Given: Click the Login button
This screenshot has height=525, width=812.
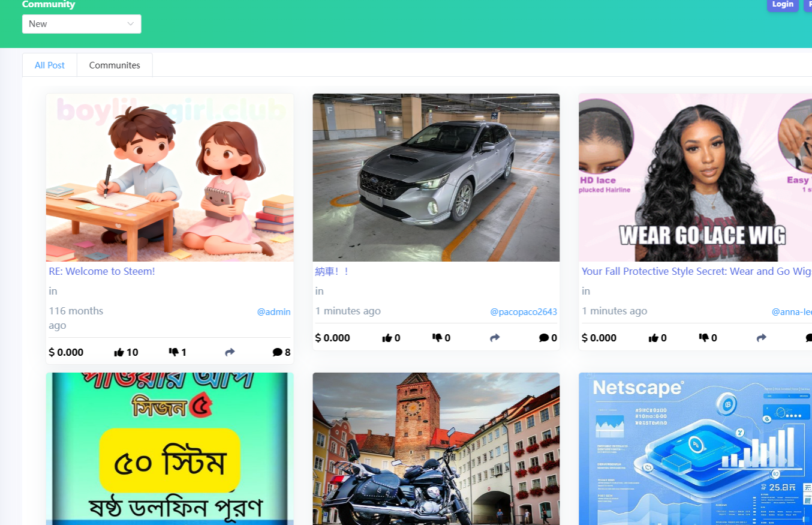Looking at the screenshot, I should point(783,4).
